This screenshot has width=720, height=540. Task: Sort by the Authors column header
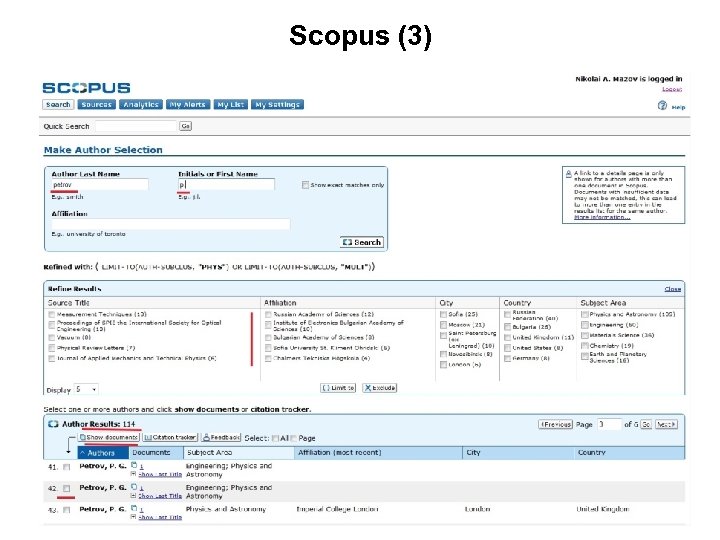(101, 453)
